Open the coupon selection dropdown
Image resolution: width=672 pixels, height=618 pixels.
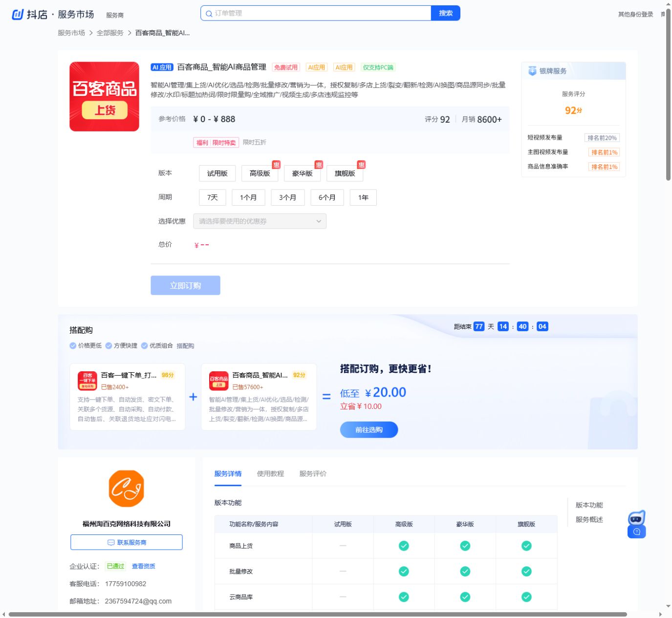(260, 221)
